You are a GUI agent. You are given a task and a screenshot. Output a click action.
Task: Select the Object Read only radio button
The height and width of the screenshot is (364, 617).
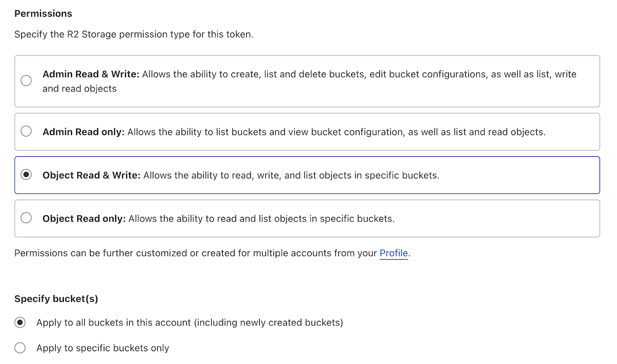point(26,218)
